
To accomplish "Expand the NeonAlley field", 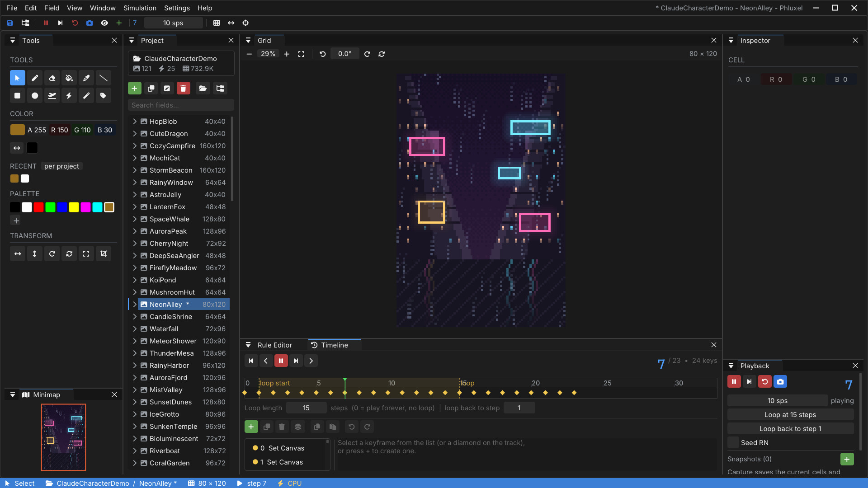I will pos(135,305).
